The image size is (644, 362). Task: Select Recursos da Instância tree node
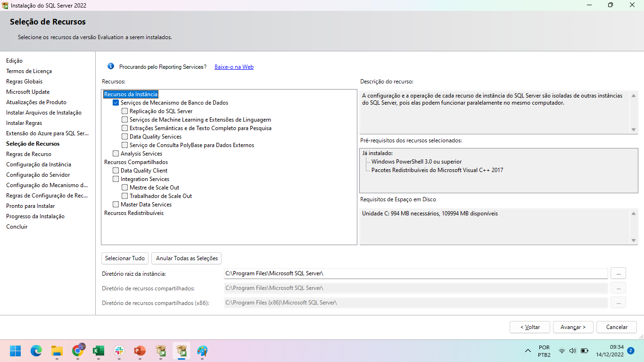click(x=131, y=94)
